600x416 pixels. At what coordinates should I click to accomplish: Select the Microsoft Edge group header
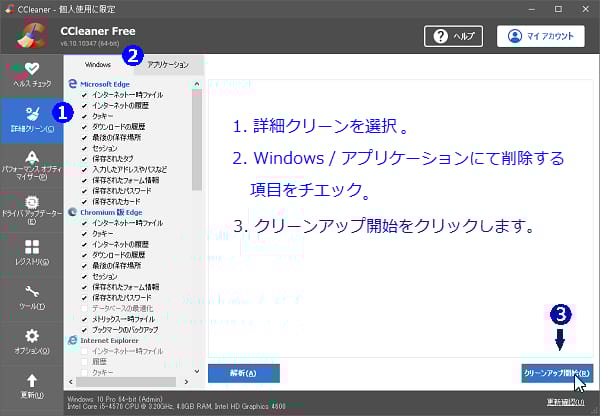tap(105, 84)
